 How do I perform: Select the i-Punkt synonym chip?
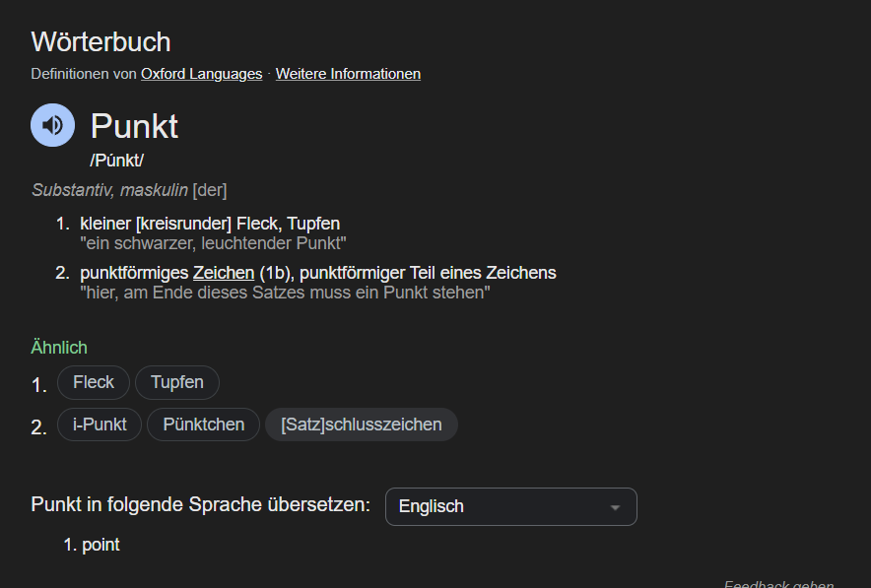point(100,425)
